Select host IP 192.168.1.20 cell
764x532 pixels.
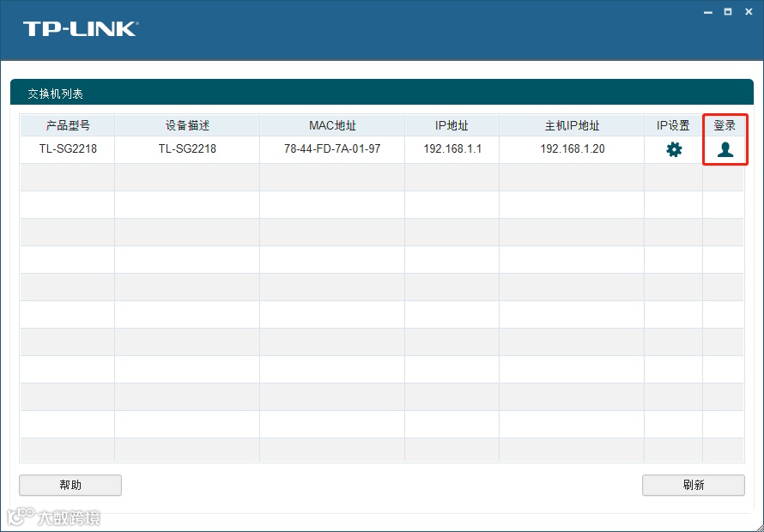(572, 149)
